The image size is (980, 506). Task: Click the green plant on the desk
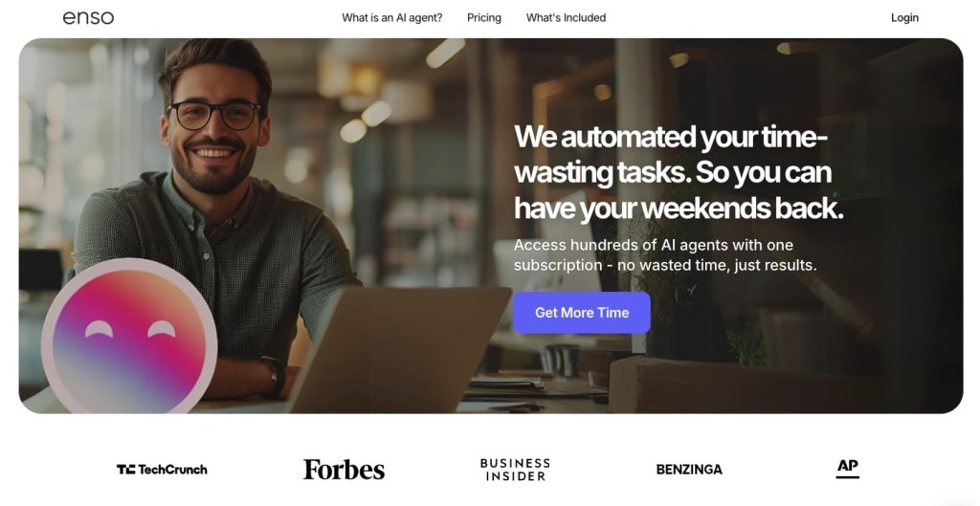tap(747, 345)
